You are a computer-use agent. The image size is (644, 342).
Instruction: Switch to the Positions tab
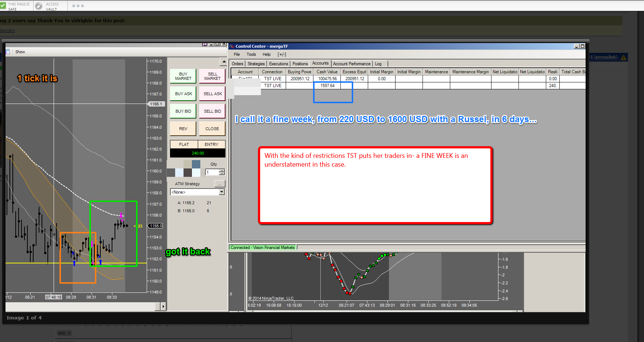(x=300, y=64)
